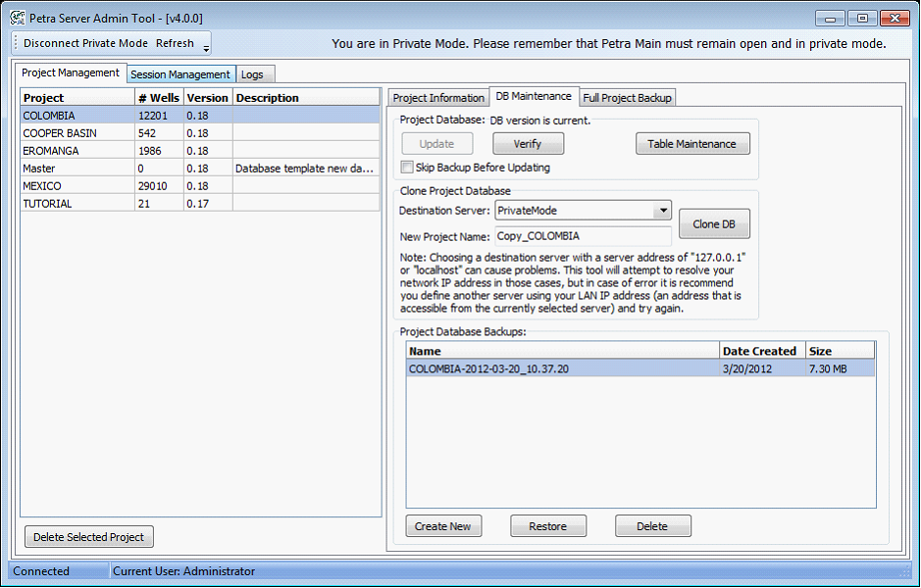
Task: Switch to the Session Management tab
Action: pyautogui.click(x=180, y=74)
